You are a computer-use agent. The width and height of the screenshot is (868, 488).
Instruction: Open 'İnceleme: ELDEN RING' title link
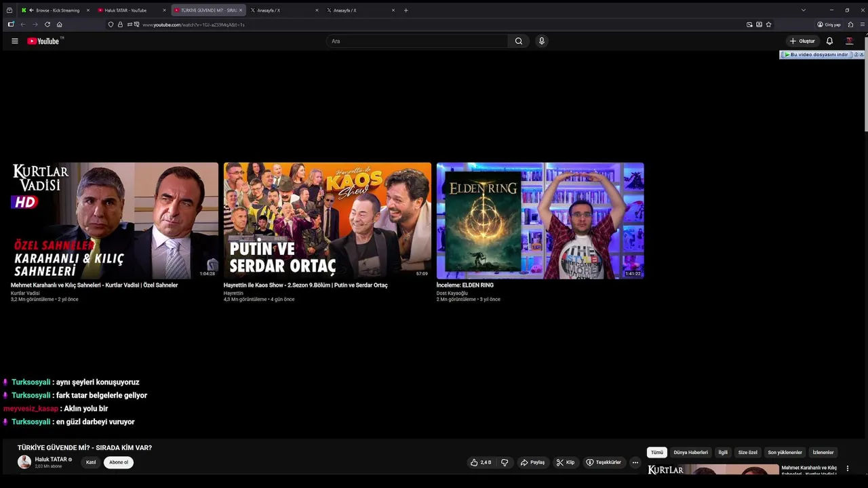coord(465,285)
